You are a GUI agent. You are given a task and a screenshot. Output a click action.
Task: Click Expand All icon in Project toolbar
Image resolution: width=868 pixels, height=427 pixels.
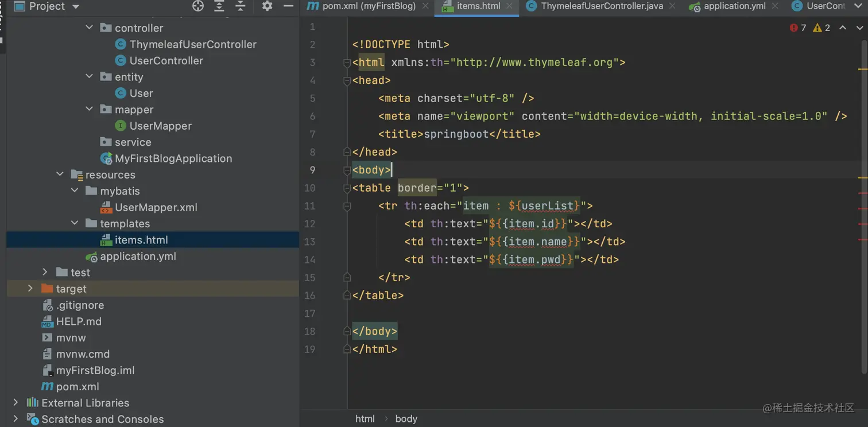tap(219, 6)
